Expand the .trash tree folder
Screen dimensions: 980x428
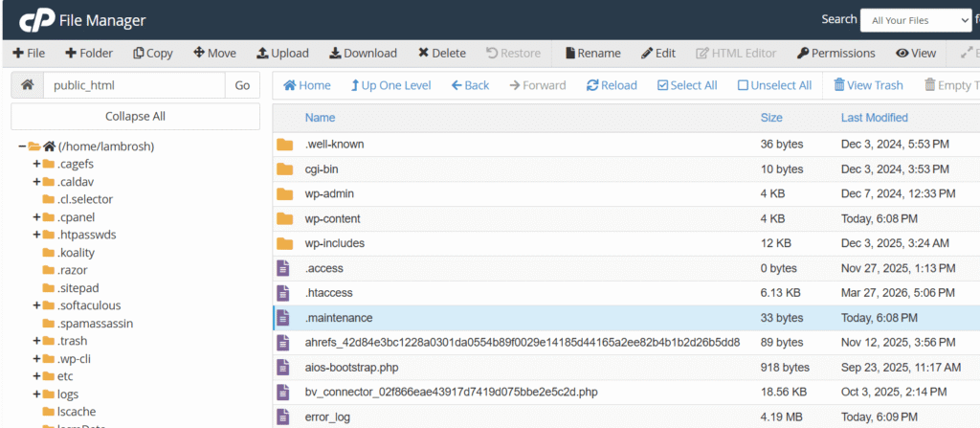[36, 341]
